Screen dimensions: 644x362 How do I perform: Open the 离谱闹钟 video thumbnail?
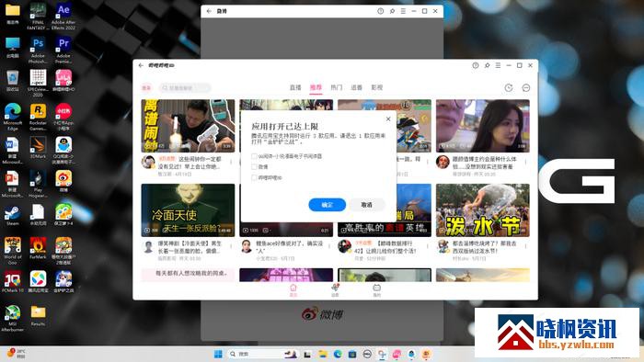(188, 126)
